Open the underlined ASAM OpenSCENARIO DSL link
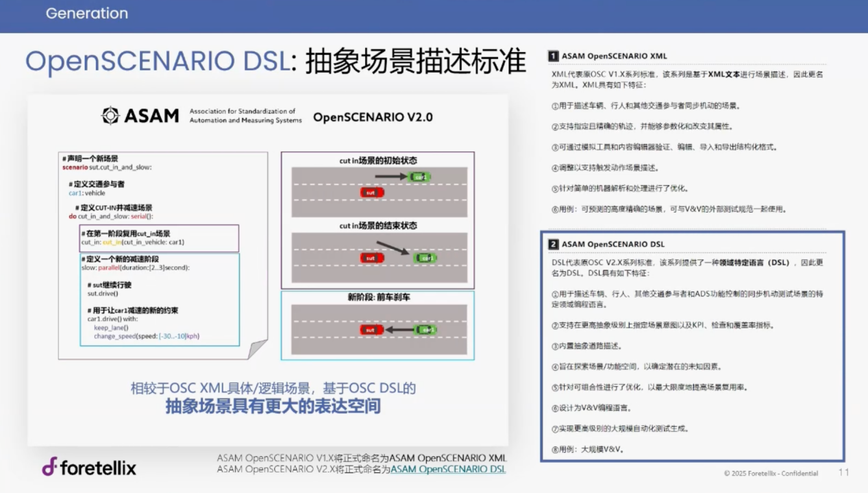This screenshot has height=493, width=868. (448, 469)
